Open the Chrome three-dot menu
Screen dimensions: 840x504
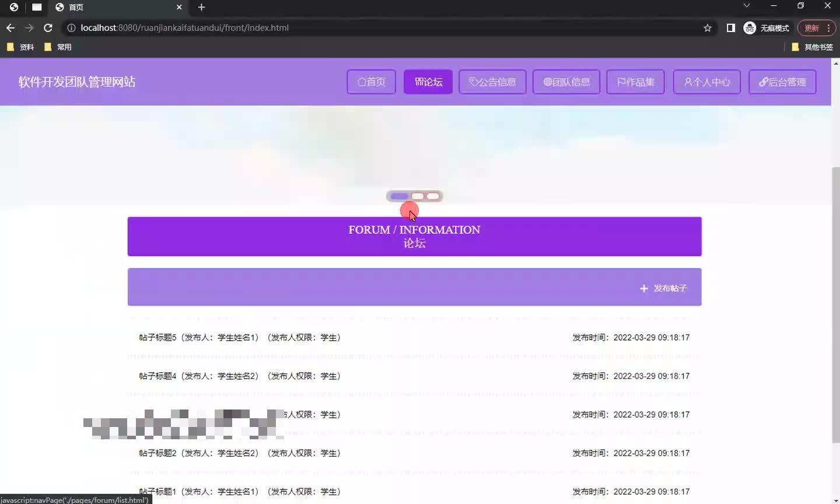pos(828,27)
